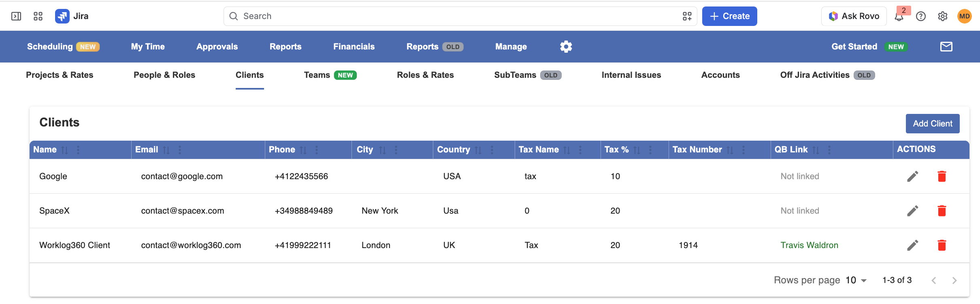Viewport: 980px width, 304px height.
Task: Go to previous page arrow
Action: click(x=934, y=280)
